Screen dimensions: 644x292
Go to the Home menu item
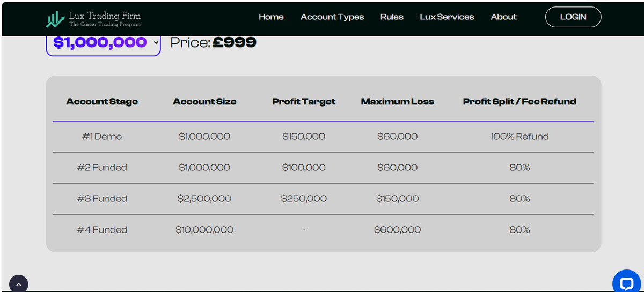(x=271, y=17)
